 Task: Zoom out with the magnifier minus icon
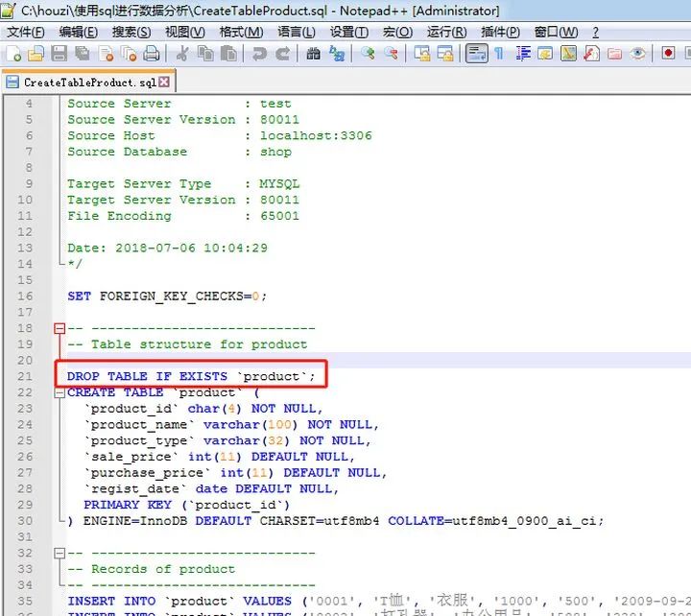[x=391, y=54]
